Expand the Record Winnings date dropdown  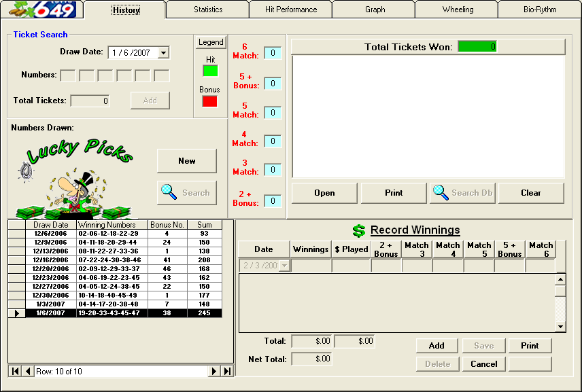[284, 266]
